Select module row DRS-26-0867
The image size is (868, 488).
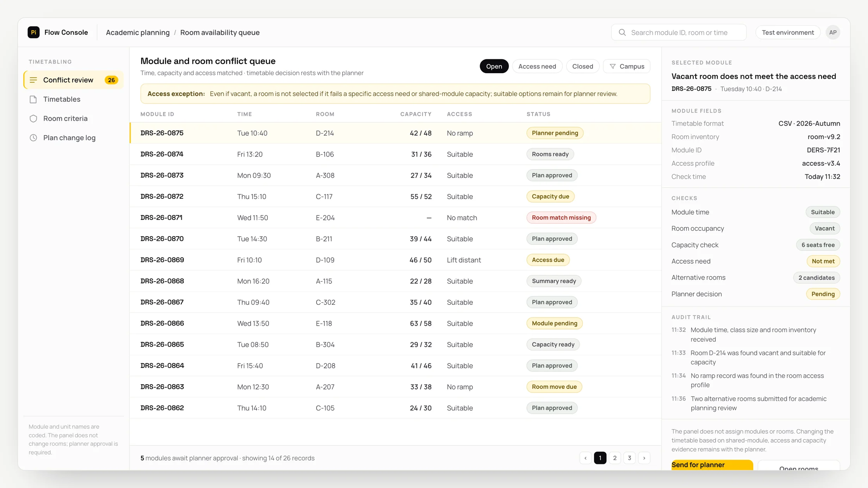396,302
